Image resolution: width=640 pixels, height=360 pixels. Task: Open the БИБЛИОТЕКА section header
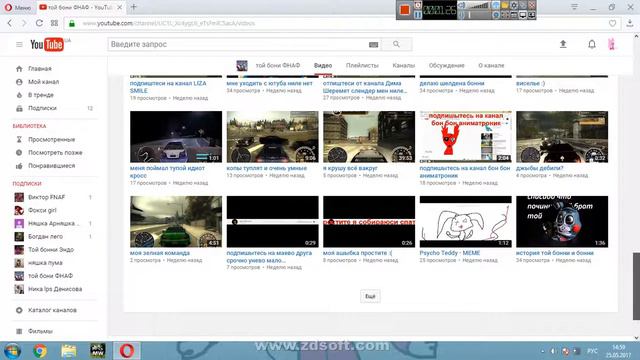29,126
